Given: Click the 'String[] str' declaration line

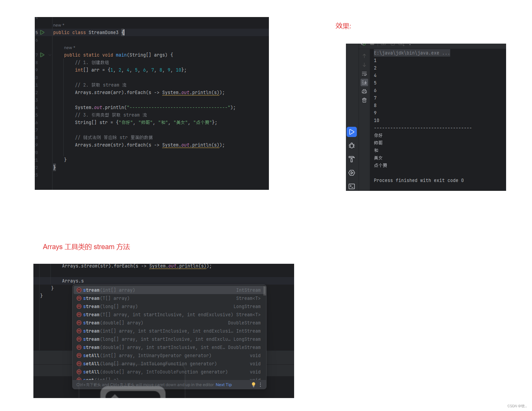Looking at the screenshot, I should pos(146,122).
